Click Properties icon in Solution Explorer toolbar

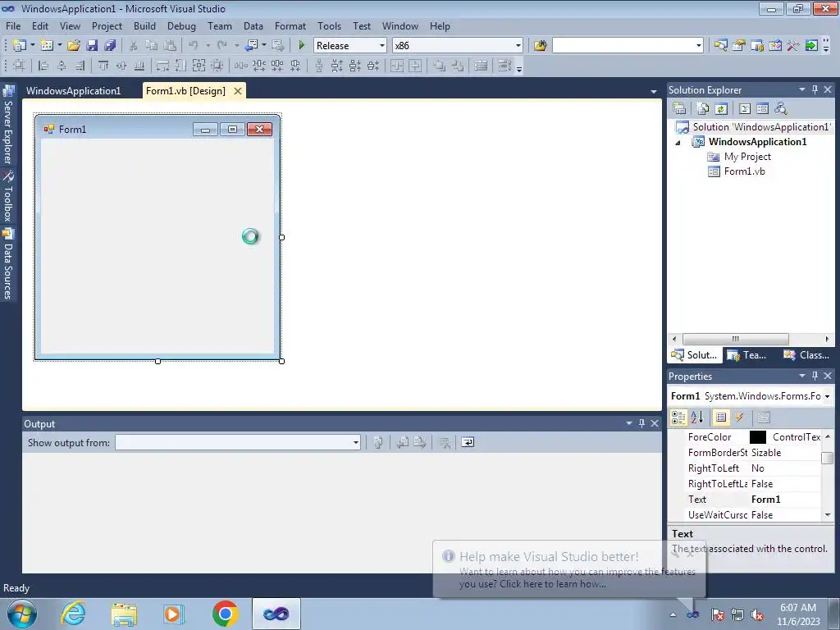[679, 109]
